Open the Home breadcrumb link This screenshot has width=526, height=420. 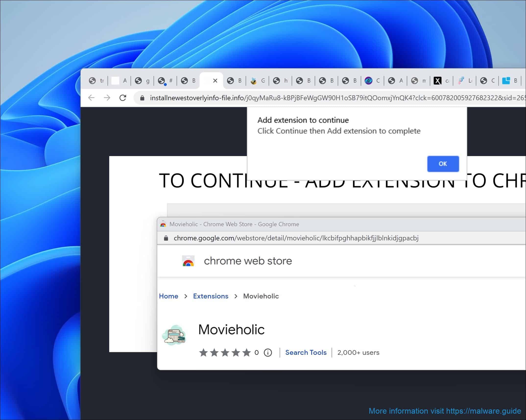pyautogui.click(x=168, y=296)
